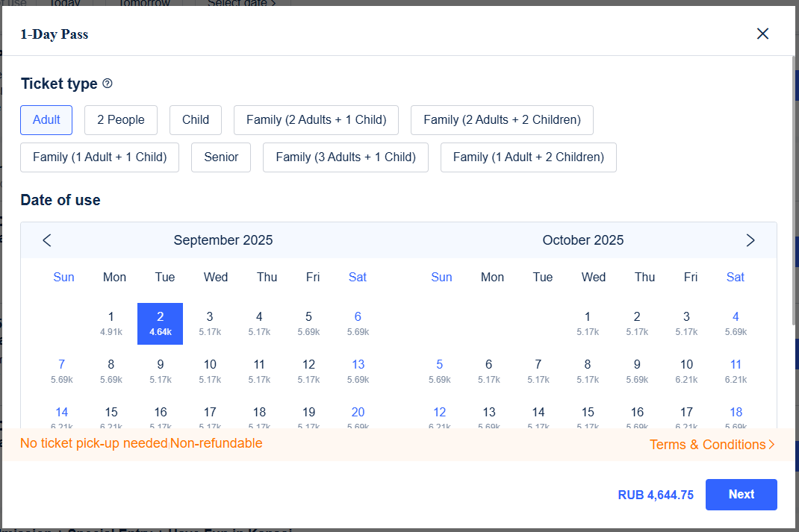Choose September 10 in the calendar
This screenshot has width=799, height=532.
click(x=209, y=372)
